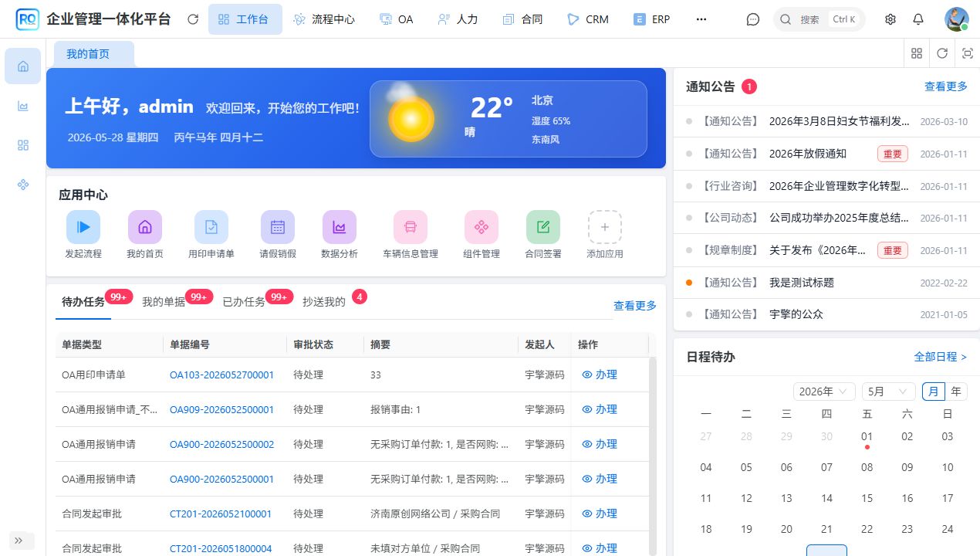The height and width of the screenshot is (556, 980).
Task: Toggle fullscreen content icon
Action: coord(968,53)
